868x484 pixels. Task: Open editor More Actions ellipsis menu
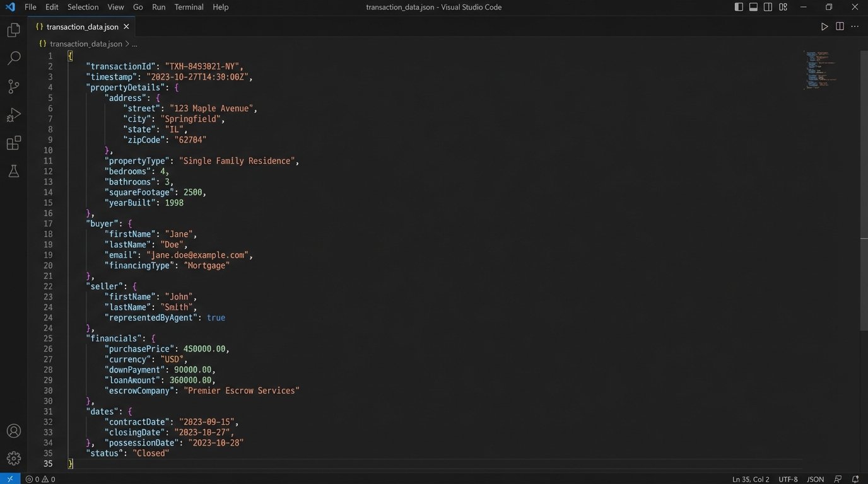(x=855, y=26)
